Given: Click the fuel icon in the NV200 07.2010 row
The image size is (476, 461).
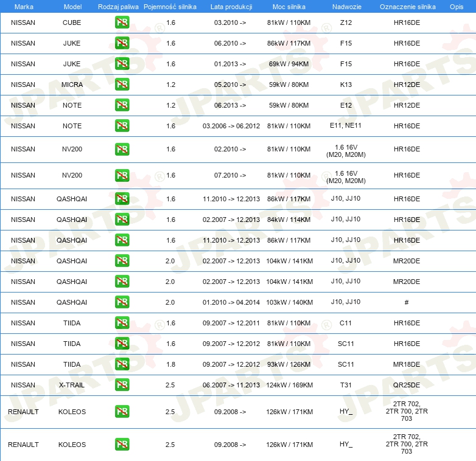Looking at the screenshot, I should point(122,175).
